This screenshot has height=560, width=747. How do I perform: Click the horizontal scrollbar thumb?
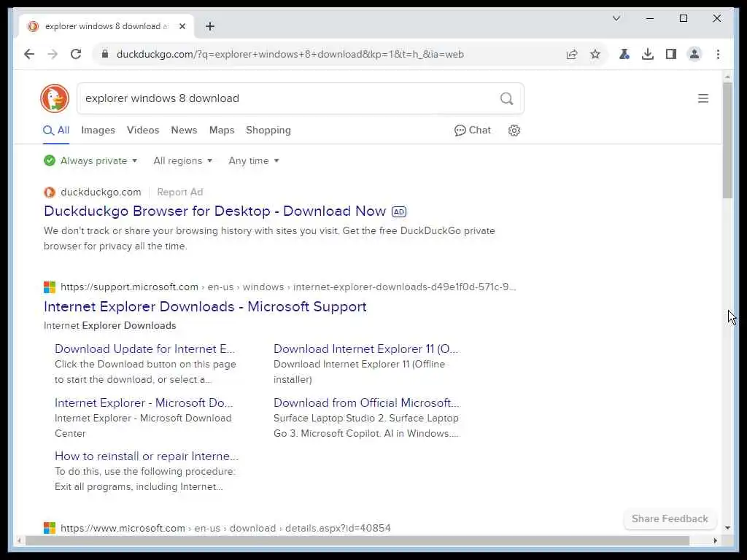click(x=357, y=540)
